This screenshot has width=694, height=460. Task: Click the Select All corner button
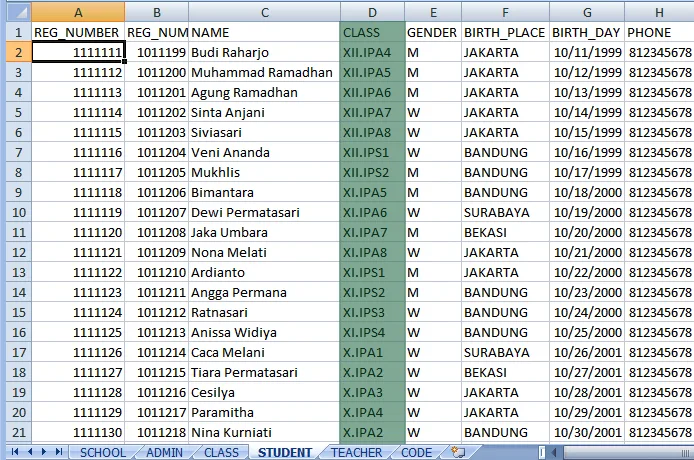[18, 12]
